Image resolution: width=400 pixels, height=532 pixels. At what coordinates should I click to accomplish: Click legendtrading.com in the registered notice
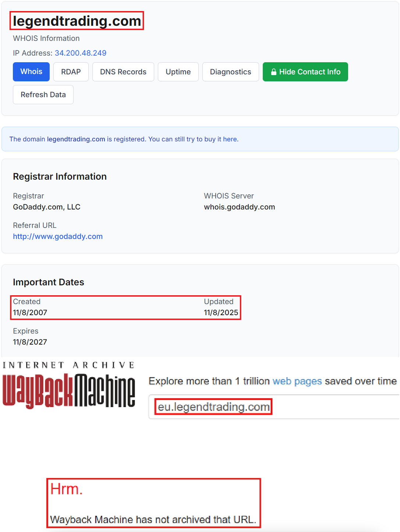75,139
